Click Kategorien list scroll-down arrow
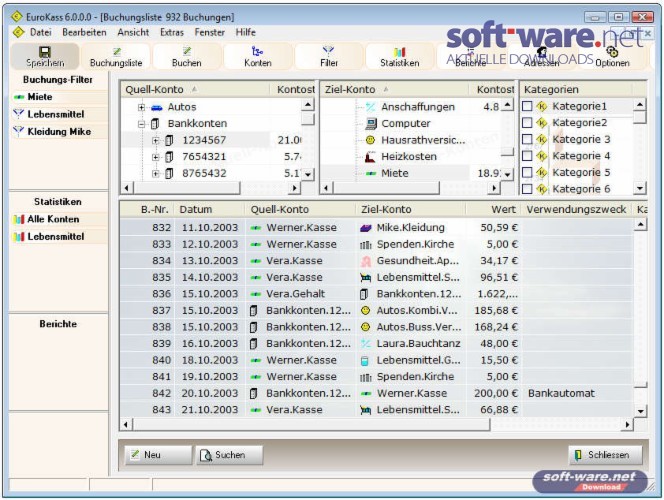The image size is (664, 500). (640, 188)
